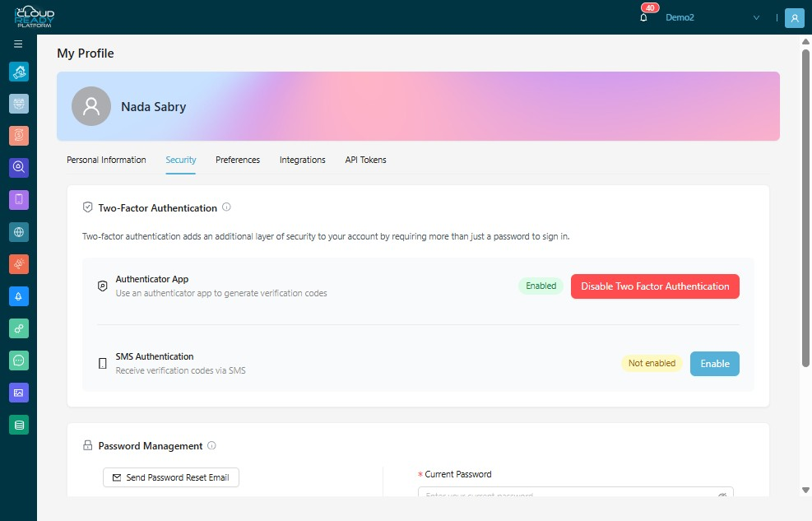812x521 pixels.
Task: Click the Cloud Ready Platform logo
Action: click(x=35, y=17)
